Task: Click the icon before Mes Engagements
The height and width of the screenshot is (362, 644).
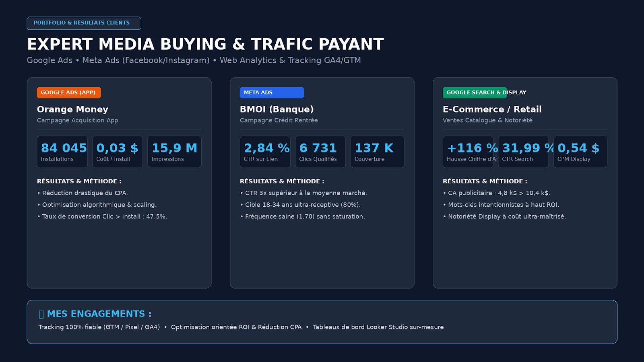Action: 41,314
